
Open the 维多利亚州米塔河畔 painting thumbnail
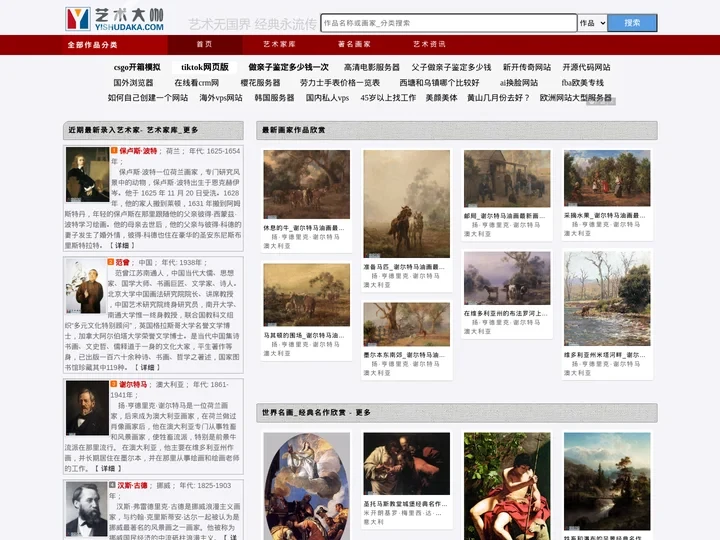607,298
